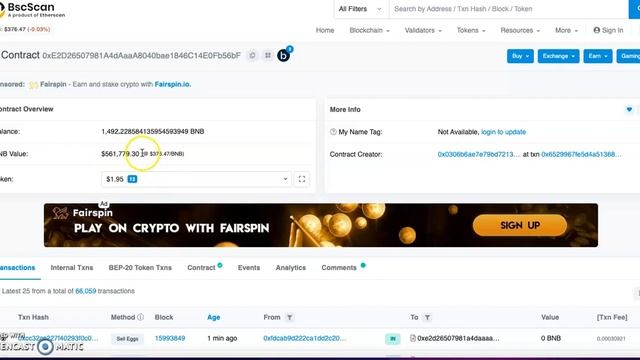Screen dimensions: 640x360
Task: Filter the From column with funnel icon
Action: [289, 317]
